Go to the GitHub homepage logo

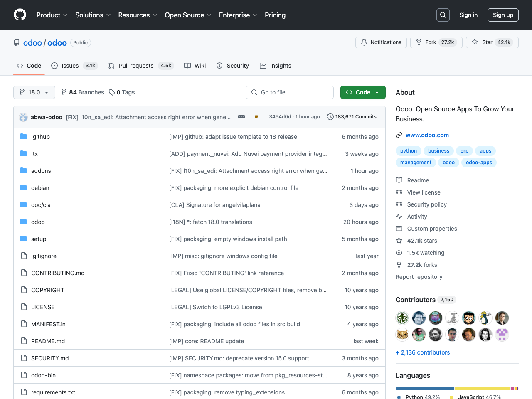[20, 15]
